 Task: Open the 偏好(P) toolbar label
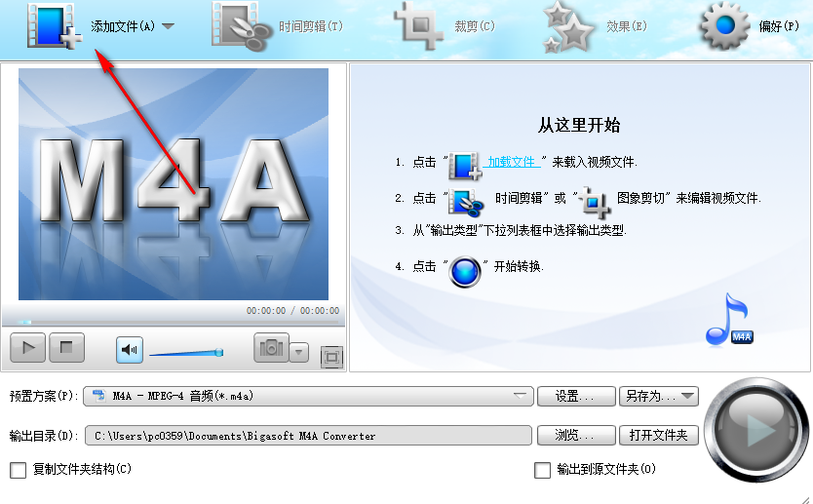pos(779,26)
